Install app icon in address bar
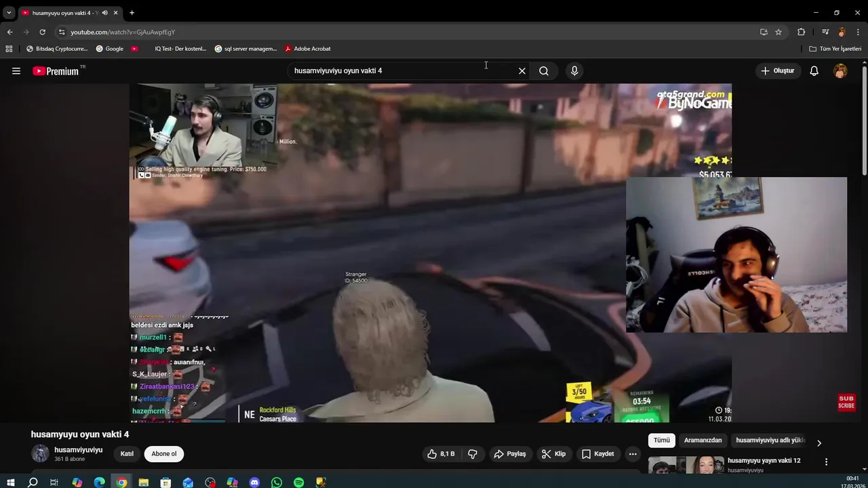Screen dimensions: 868x488 click(764, 32)
